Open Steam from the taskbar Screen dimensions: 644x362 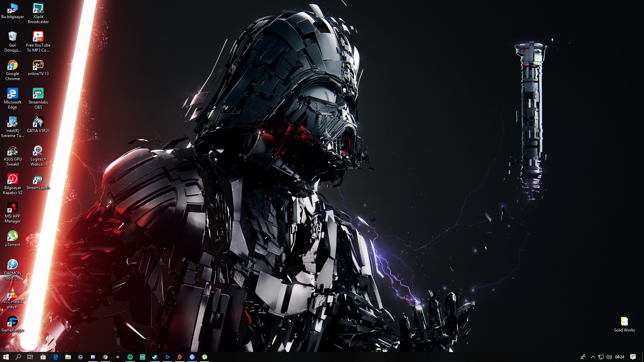click(x=155, y=357)
